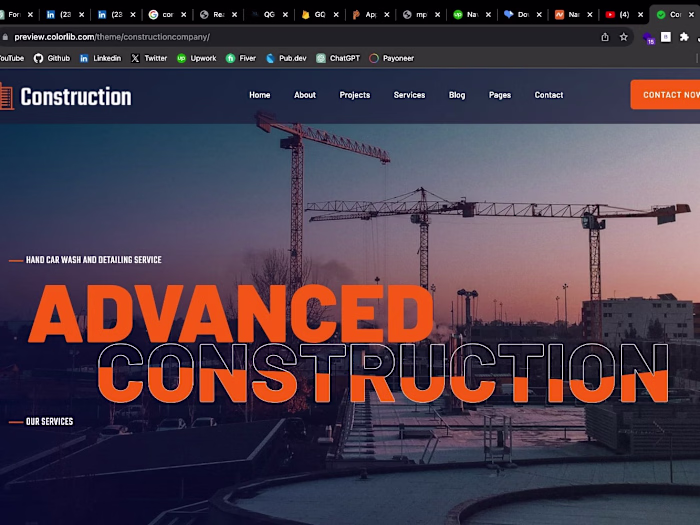
Task: Open the Pub.dev bookmark
Action: [286, 58]
